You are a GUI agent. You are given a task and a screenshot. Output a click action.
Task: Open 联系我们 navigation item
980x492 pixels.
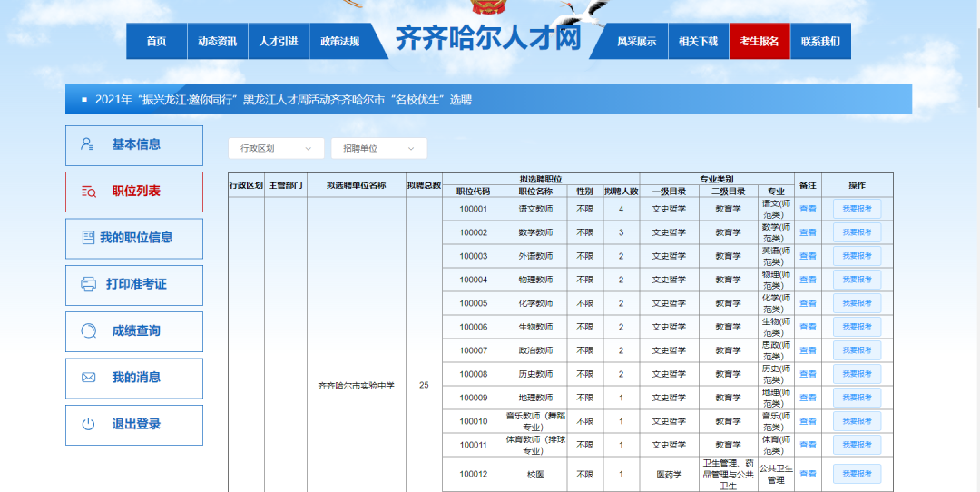point(820,42)
